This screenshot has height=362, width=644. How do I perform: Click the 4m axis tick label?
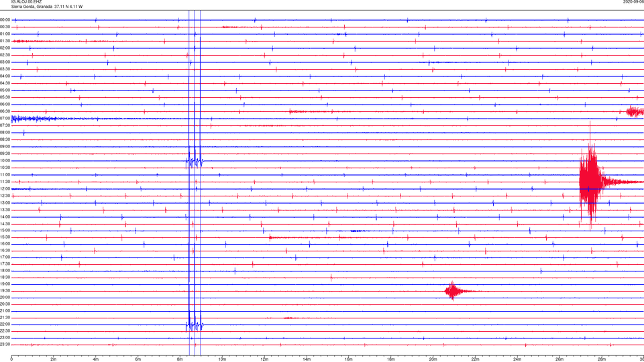pos(96,359)
